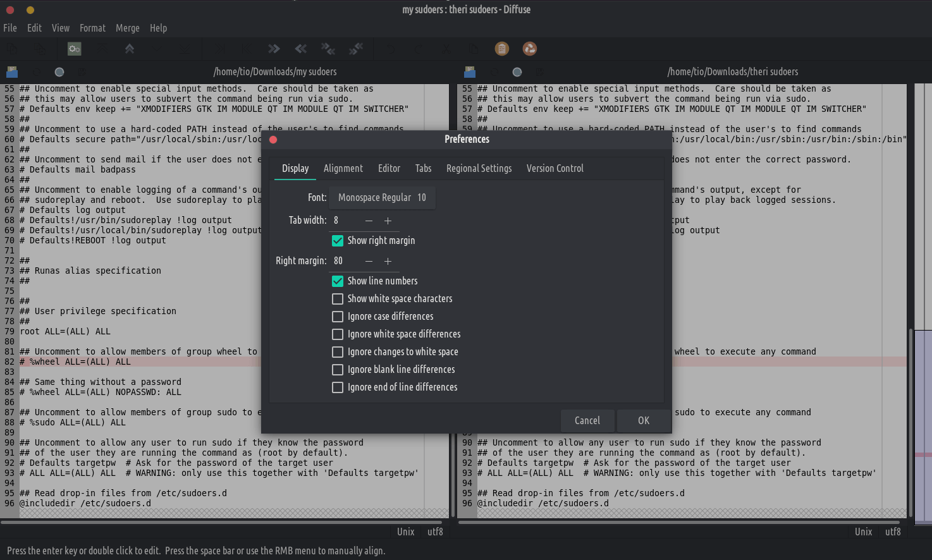Click the double right-chevron copy icon in toolbar

click(x=274, y=49)
